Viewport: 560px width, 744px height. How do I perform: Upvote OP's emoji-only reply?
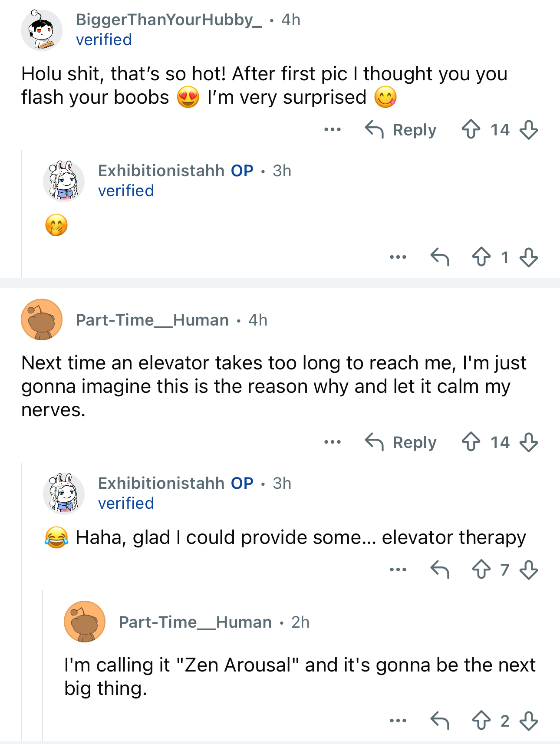pyautogui.click(x=481, y=257)
